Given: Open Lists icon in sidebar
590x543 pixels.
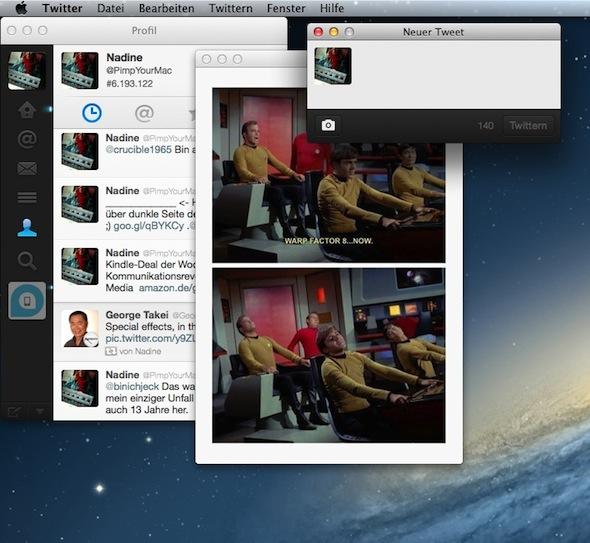Looking at the screenshot, I should [27, 197].
